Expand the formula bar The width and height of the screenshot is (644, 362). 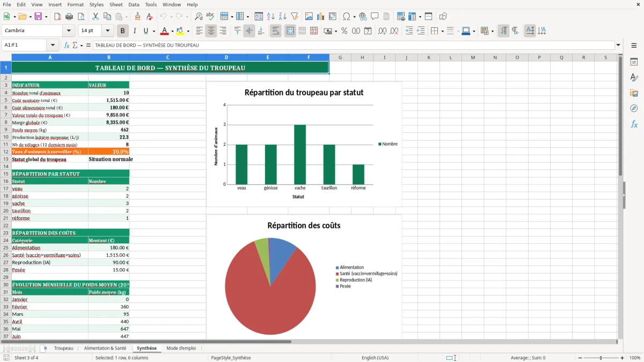pos(619,45)
